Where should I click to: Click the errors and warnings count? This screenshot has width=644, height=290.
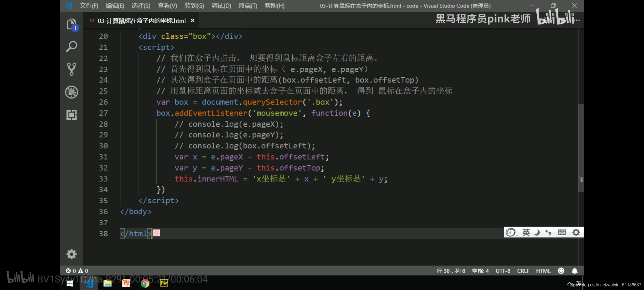(77, 271)
